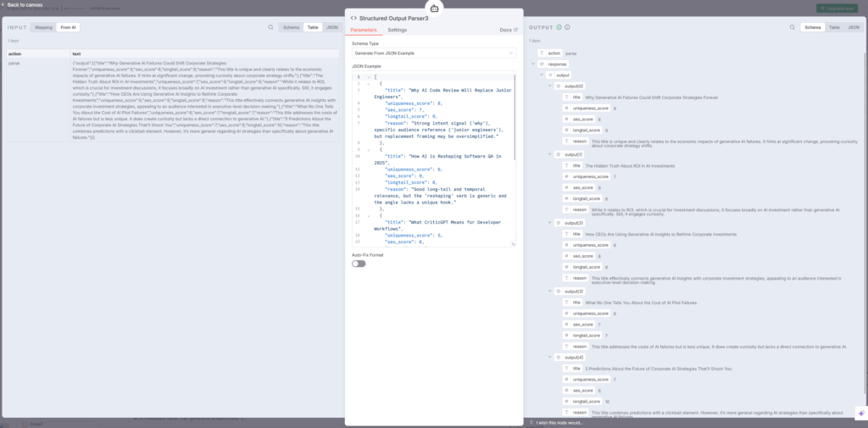Open the Schema Type dropdown
This screenshot has height=428, width=868.
point(433,53)
